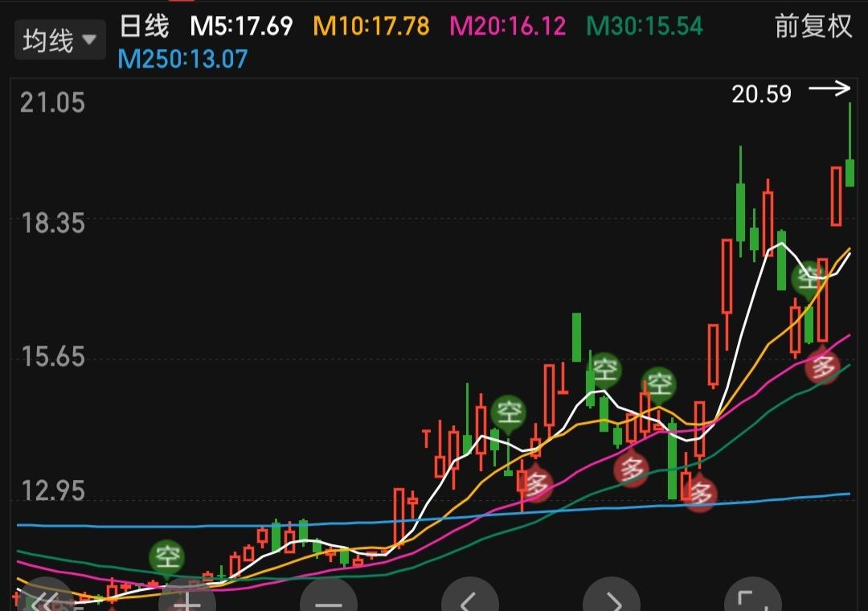Image resolution: width=868 pixels, height=611 pixels.
Task: Click the 21.05 price axis label
Action: coord(51,103)
